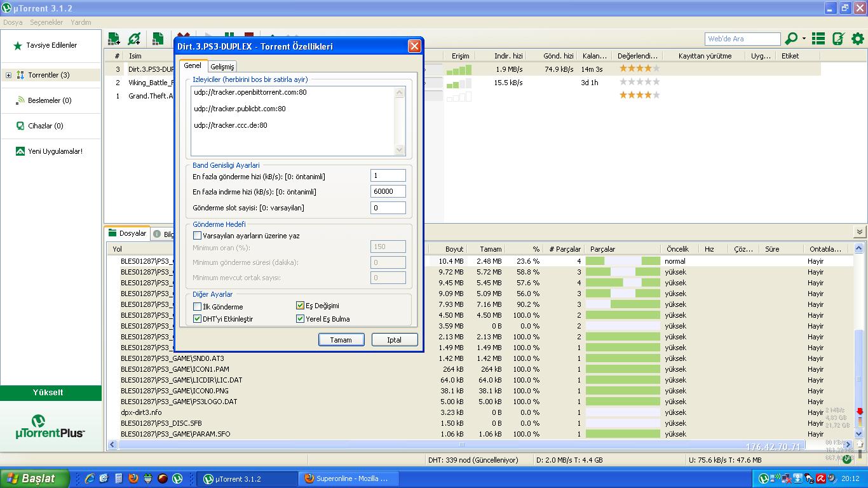Screen dimensions: 868x488
Task: Click the Tamam button
Action: point(341,340)
